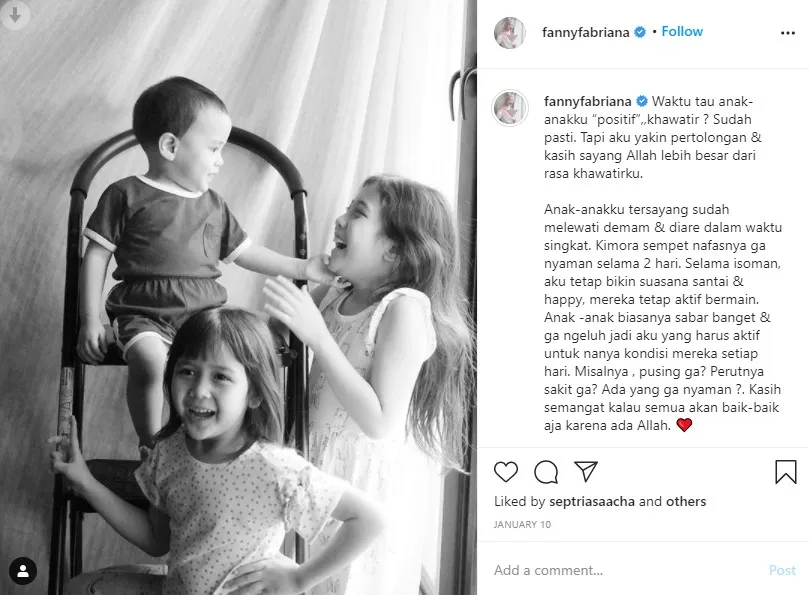809x595 pixels.
Task: Open header profile picture avatar
Action: [510, 33]
